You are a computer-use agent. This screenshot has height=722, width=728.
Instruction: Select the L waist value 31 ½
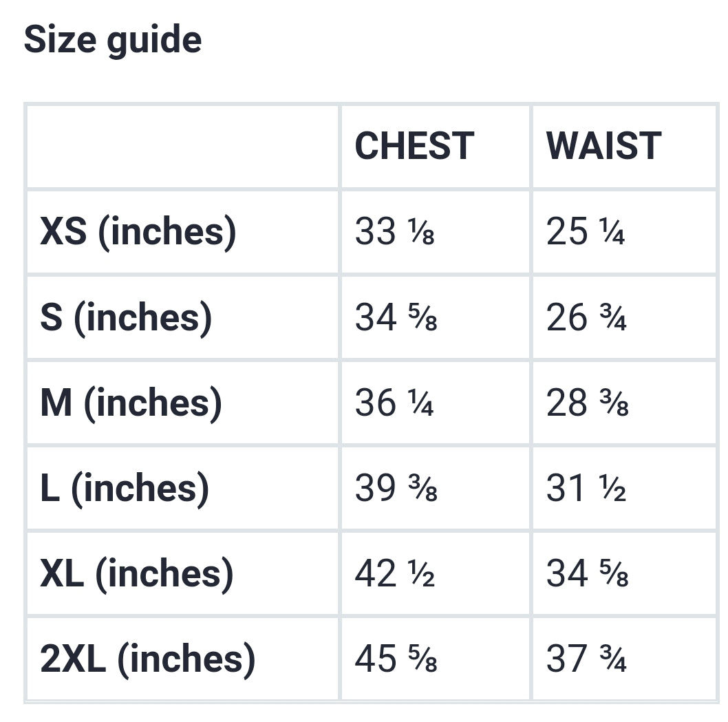(x=586, y=488)
